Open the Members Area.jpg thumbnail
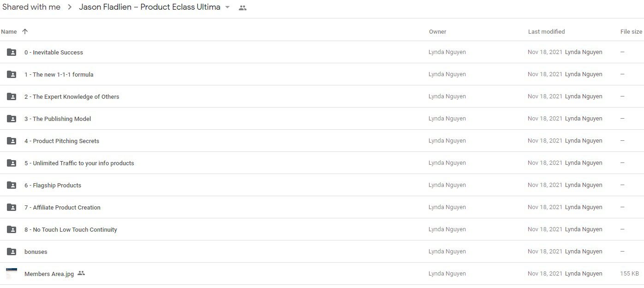The width and height of the screenshot is (644, 288). click(x=12, y=273)
